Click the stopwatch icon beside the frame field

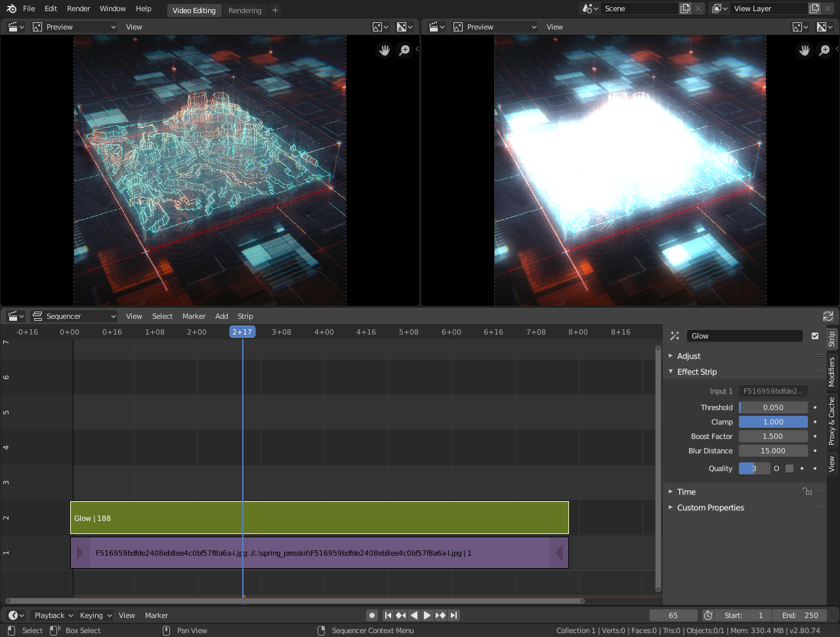[707, 615]
